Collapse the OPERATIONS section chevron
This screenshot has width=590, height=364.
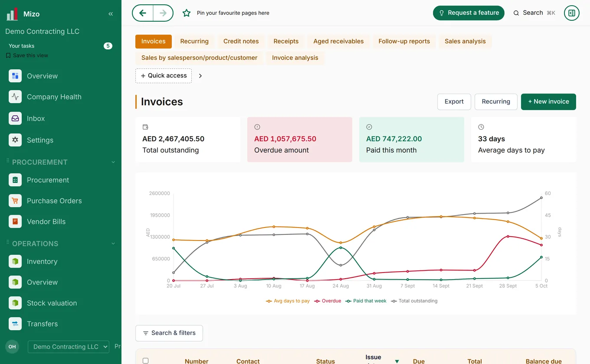[113, 244]
